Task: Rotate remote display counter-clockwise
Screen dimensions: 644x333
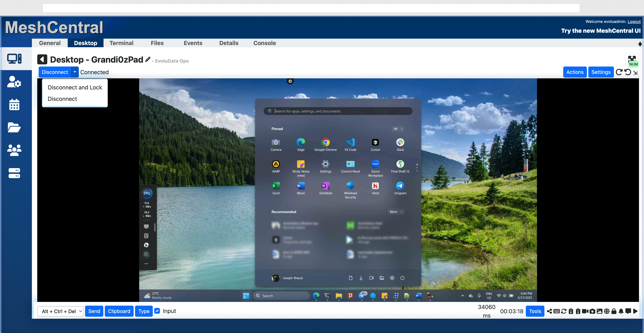Action: tap(628, 72)
